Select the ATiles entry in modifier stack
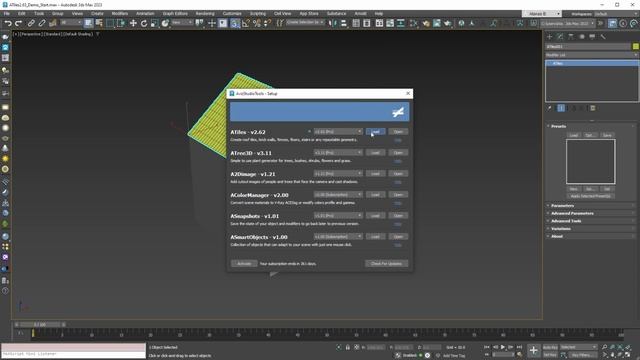640x360 pixels. [x=592, y=63]
